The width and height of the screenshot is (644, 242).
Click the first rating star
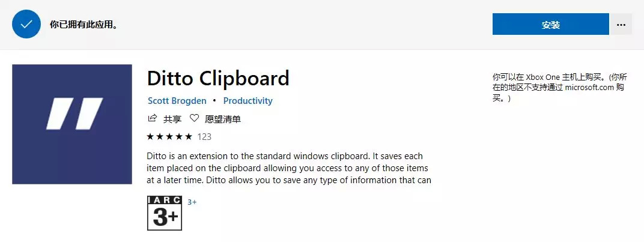click(150, 137)
